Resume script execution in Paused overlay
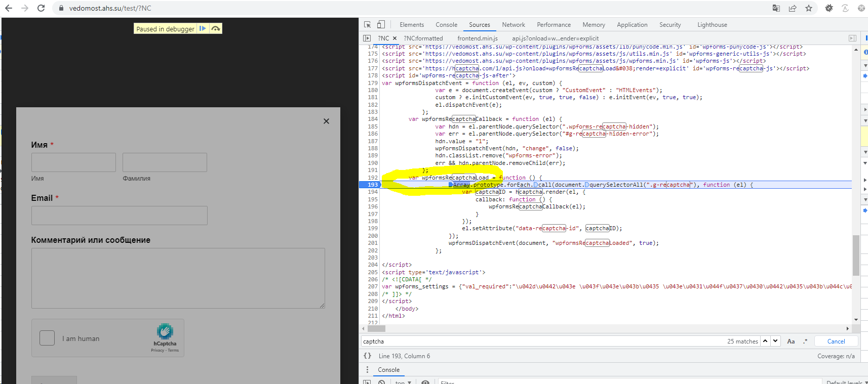This screenshot has height=384, width=868. tap(203, 29)
